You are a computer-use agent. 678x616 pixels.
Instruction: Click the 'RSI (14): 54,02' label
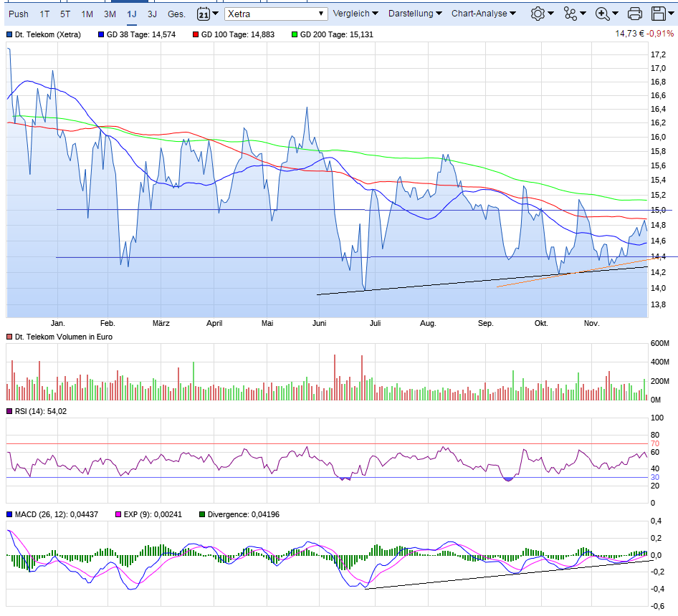click(41, 411)
